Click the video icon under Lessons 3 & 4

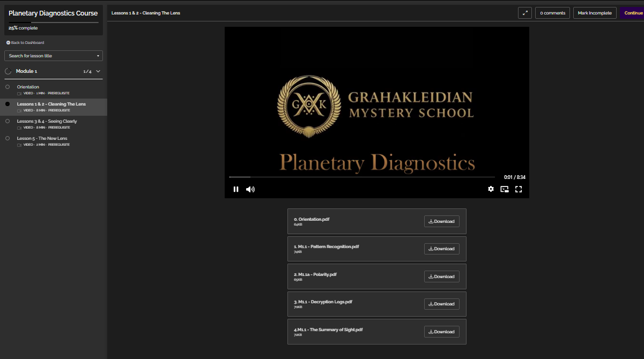(x=19, y=128)
